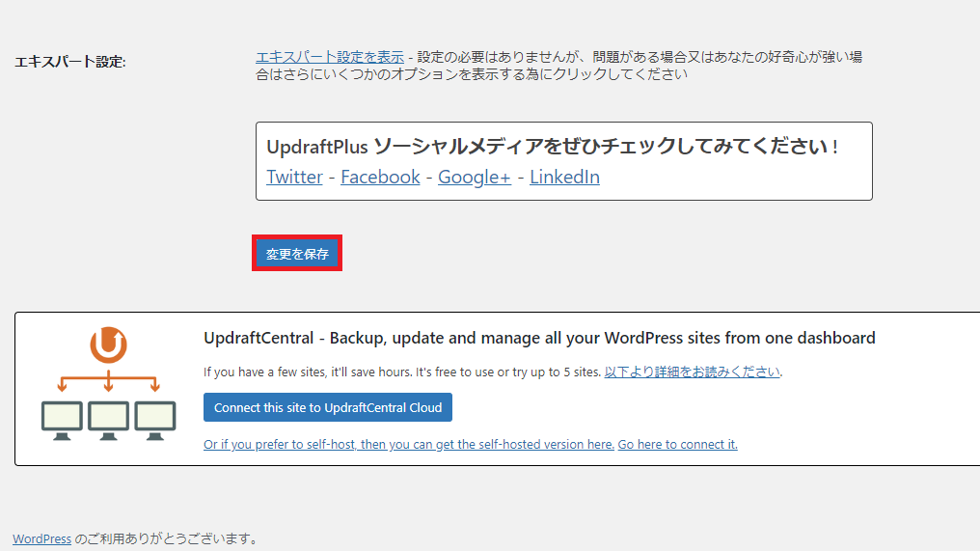The height and width of the screenshot is (551, 980).
Task: Open the Facebook social media link
Action: [x=380, y=177]
